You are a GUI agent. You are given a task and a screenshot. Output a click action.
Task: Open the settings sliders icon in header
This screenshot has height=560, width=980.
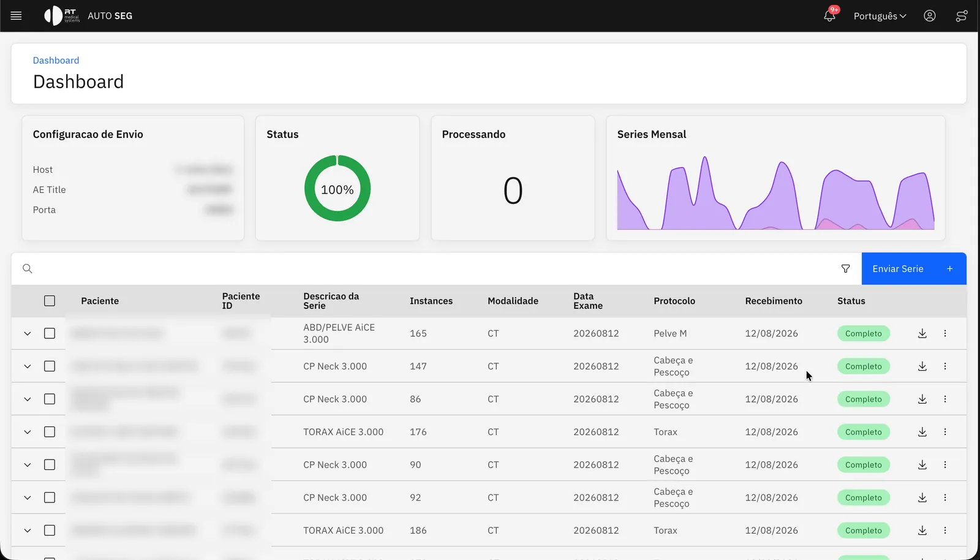[x=962, y=16]
